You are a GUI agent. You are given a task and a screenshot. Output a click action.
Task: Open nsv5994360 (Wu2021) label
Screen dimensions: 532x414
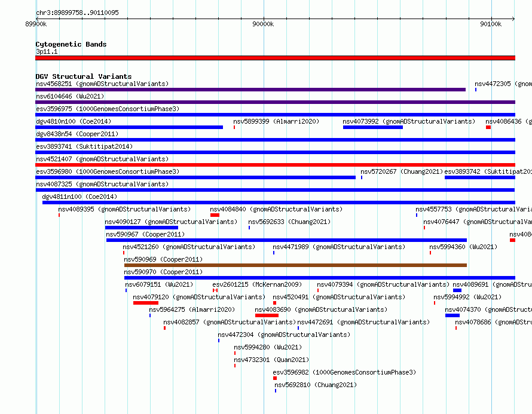(463, 247)
